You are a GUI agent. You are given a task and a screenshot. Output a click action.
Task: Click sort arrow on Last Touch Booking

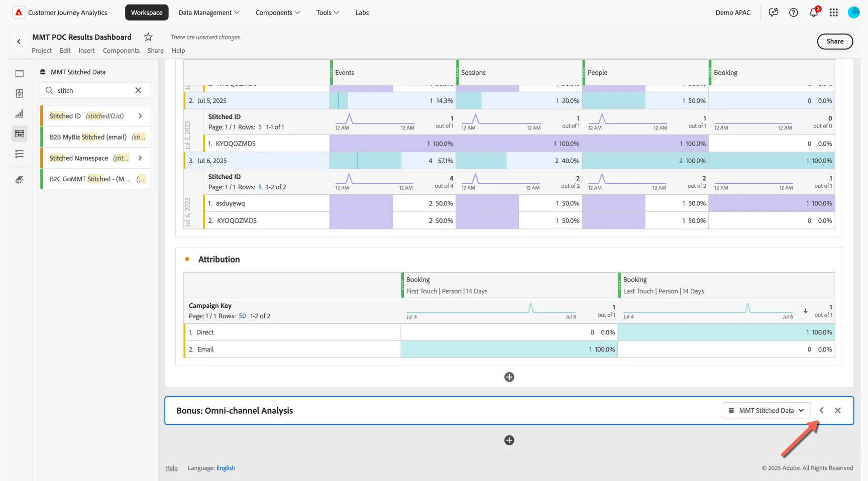point(805,311)
